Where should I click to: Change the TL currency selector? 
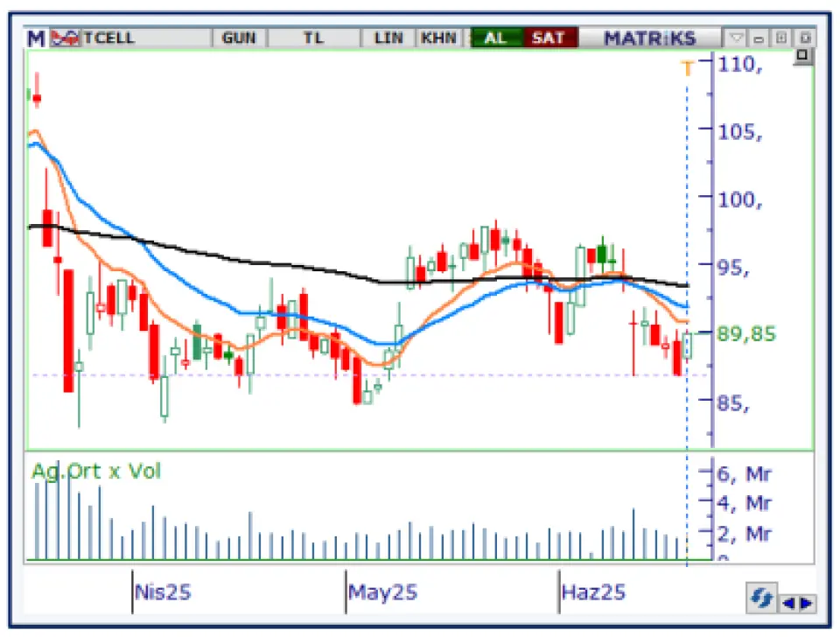[314, 38]
